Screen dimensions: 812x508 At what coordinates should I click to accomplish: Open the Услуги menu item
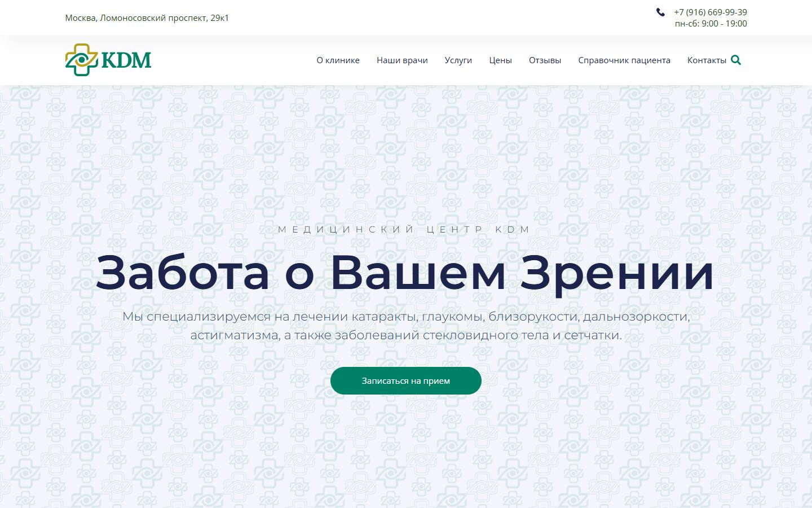coord(458,60)
